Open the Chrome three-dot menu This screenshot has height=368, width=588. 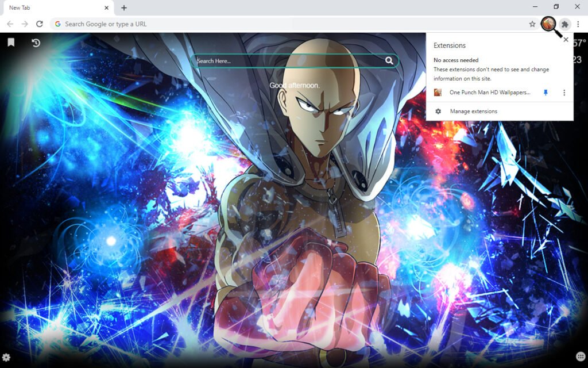click(578, 24)
